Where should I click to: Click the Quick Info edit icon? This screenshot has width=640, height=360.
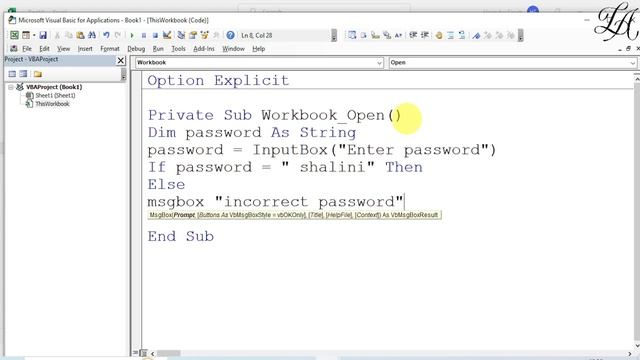[x=375, y=36]
